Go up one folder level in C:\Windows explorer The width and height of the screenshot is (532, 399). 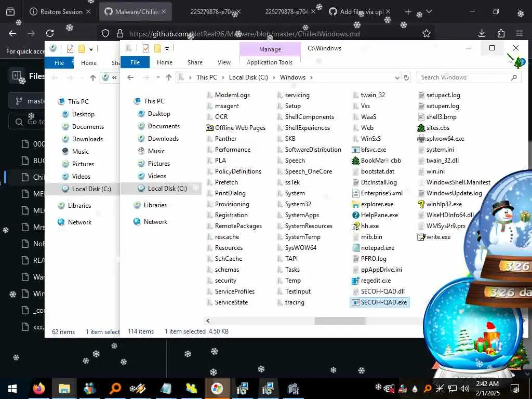(169, 77)
